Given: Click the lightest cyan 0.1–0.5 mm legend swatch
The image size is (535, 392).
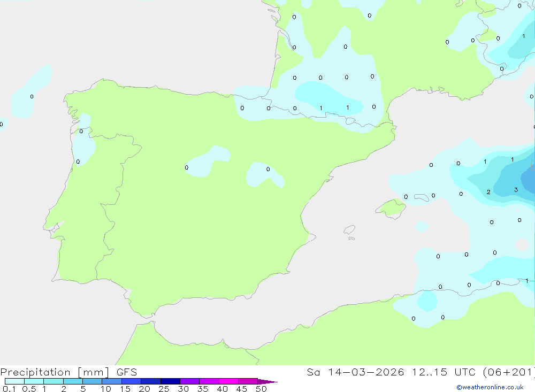Looking at the screenshot, I should (x=14, y=381).
